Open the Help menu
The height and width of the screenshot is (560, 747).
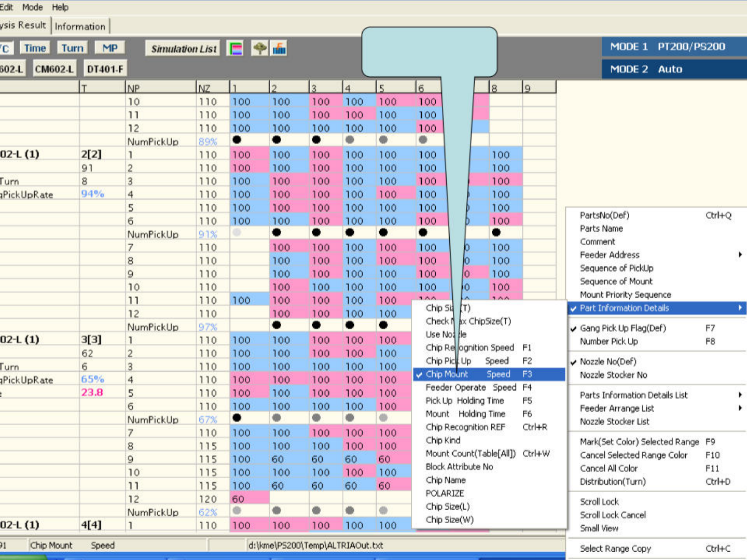60,7
